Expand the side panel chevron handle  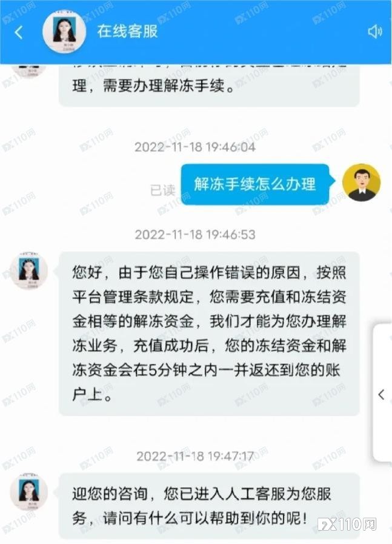(381, 394)
